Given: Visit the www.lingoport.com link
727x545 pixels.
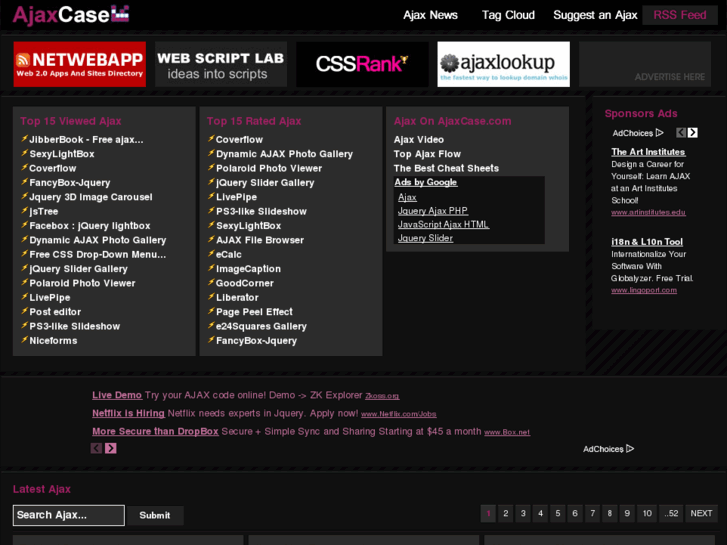Looking at the screenshot, I should pyautogui.click(x=644, y=290).
